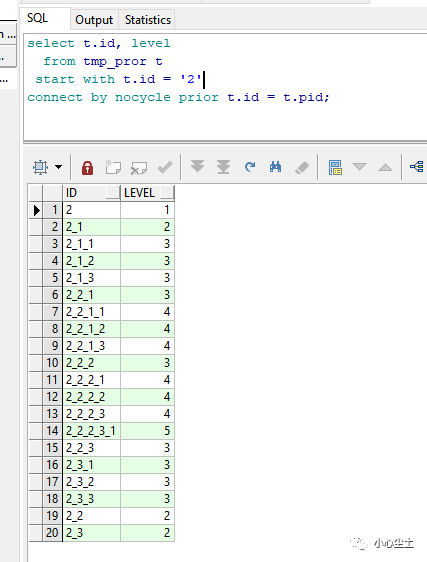Click the next record down triangle

pos(359,167)
